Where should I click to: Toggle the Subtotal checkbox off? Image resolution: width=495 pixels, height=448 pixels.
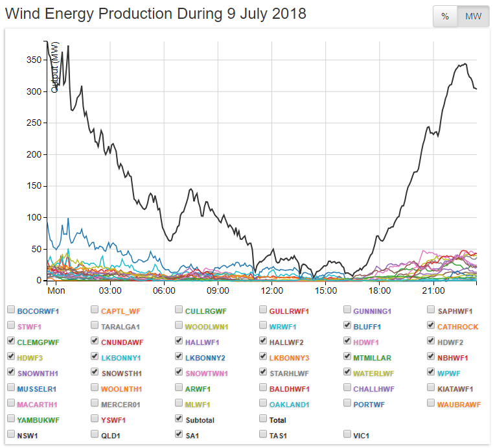pos(179,419)
